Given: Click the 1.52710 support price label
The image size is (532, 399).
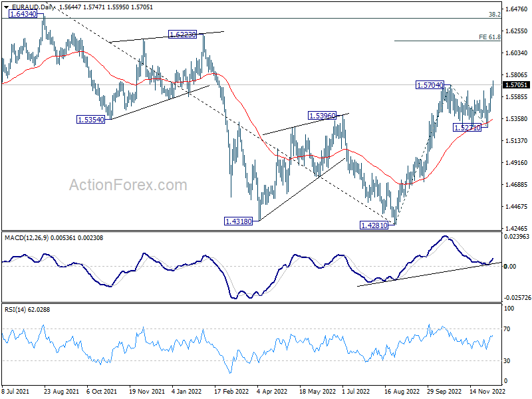Looking at the screenshot, I should [467, 128].
